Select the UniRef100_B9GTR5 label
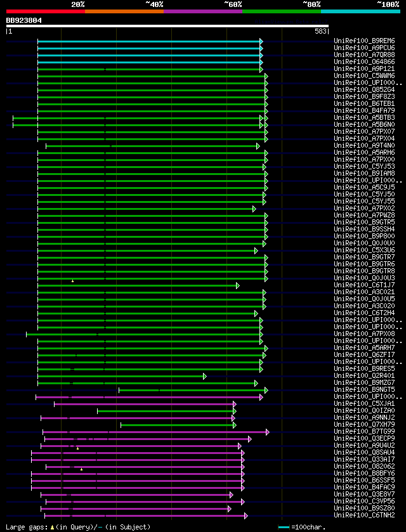 364,222
